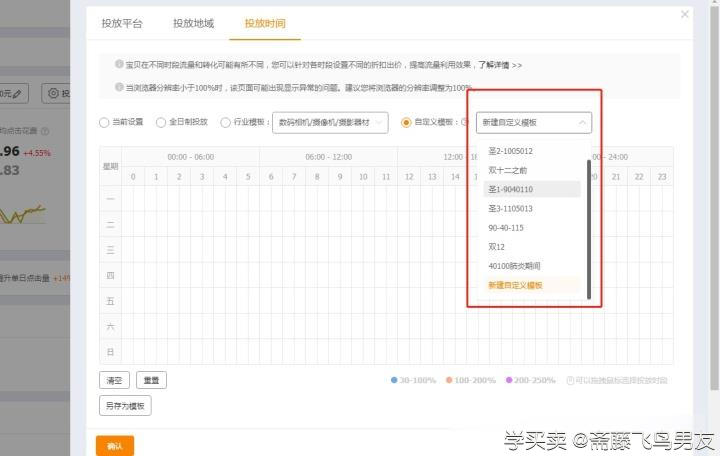Choose 圣3-1105013 from the template list
This screenshot has width=720, height=456.
[x=532, y=208]
